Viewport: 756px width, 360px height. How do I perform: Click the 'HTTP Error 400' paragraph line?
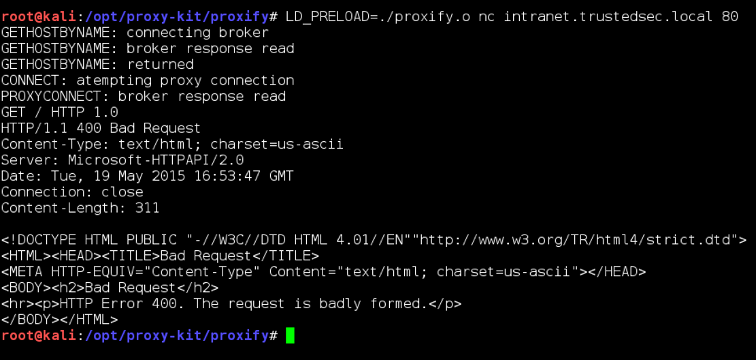point(231,304)
